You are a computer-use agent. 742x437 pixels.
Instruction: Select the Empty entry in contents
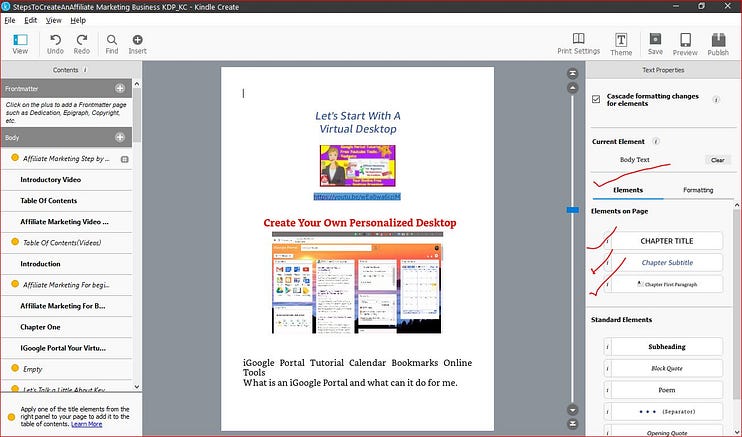[x=66, y=369]
